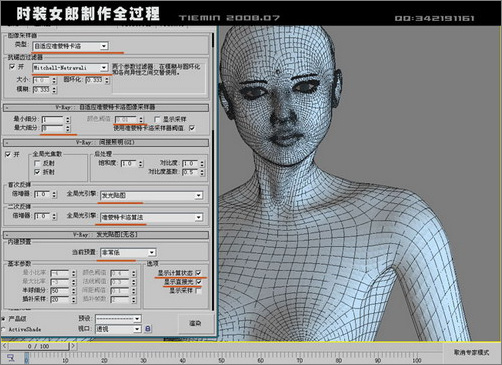Toggle the antialiasing filter 开 checkbox
The height and width of the screenshot is (365, 502).
pyautogui.click(x=12, y=67)
